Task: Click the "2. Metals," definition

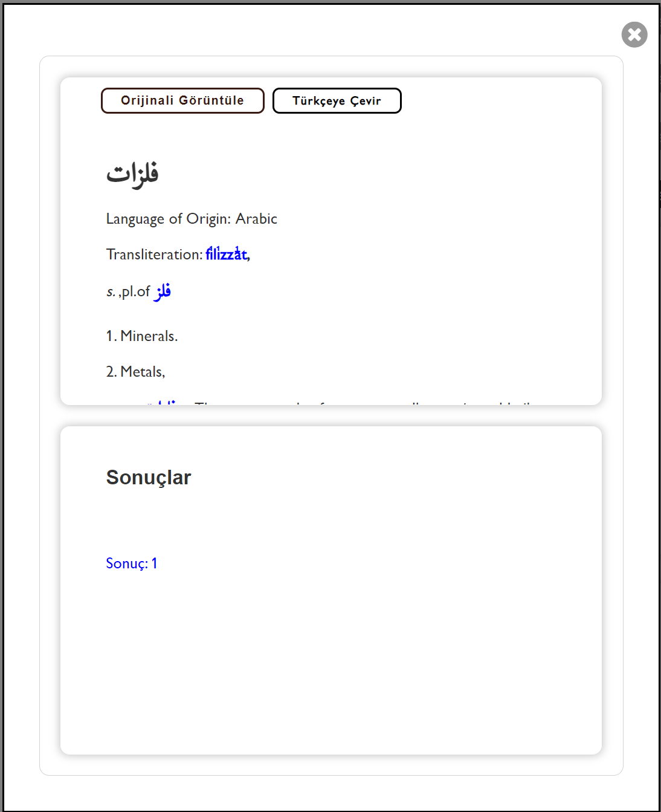Action: (136, 372)
